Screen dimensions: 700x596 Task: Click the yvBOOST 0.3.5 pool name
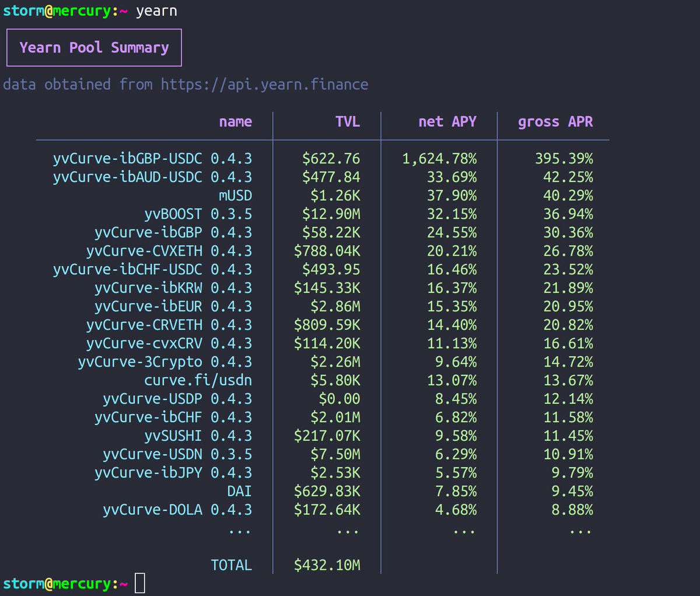coord(198,214)
